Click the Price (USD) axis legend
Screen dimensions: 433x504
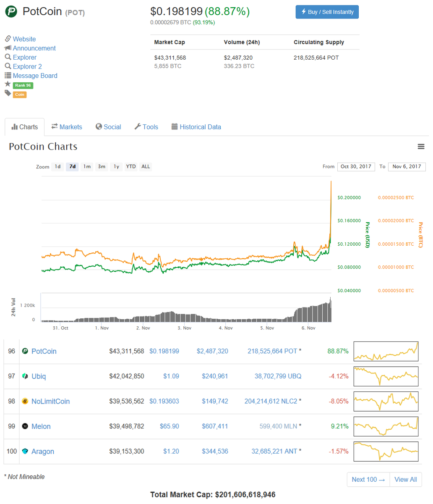coord(368,235)
